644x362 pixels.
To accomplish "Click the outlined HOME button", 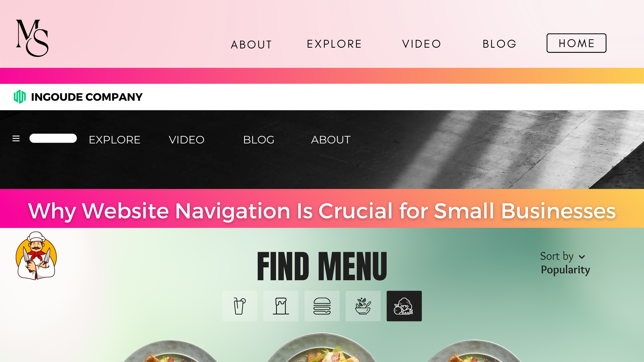I will [x=576, y=43].
